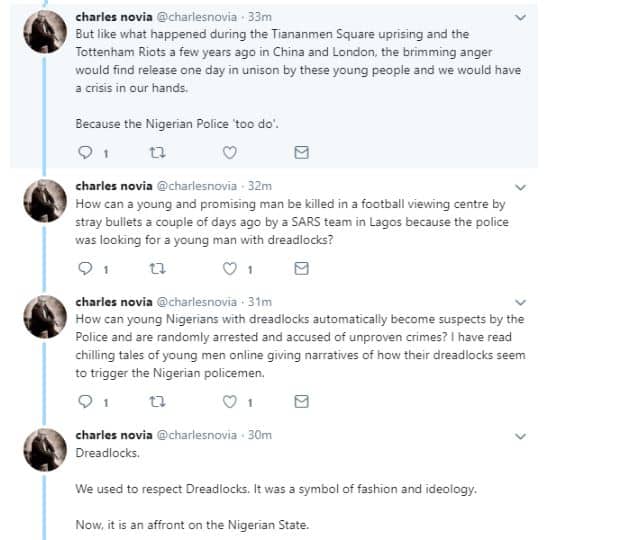Image resolution: width=621 pixels, height=540 pixels.
Task: Click the avatar on the 31m tweet
Action: 45,319
